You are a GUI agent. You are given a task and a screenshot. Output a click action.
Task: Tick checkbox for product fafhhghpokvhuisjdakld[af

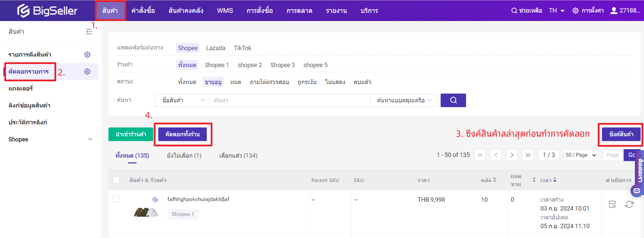pyautogui.click(x=116, y=199)
